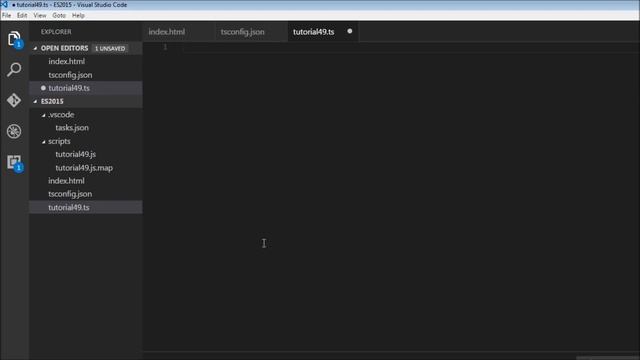
Task: Switch to the index.html editor tab
Action: click(179, 32)
